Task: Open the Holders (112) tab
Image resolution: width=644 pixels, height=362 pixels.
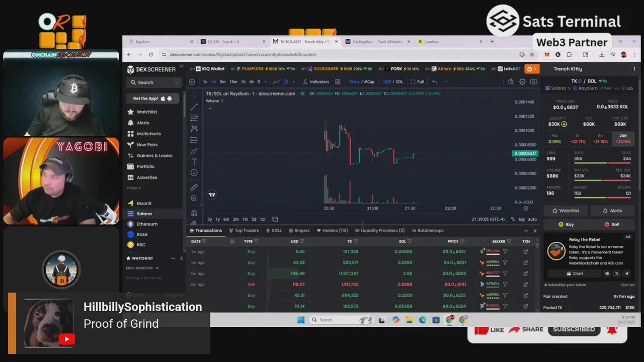Action: pos(332,231)
